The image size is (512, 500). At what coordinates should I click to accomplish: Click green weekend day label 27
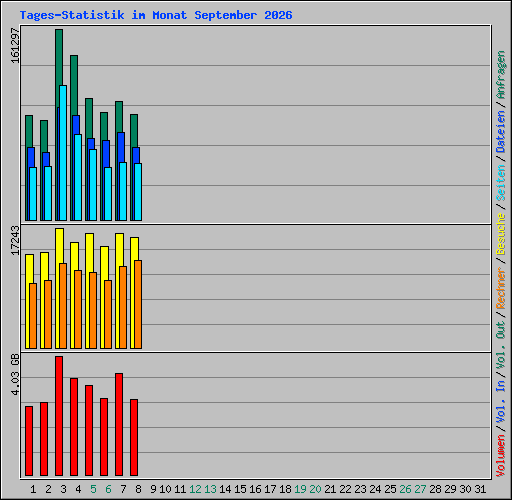[420, 489]
